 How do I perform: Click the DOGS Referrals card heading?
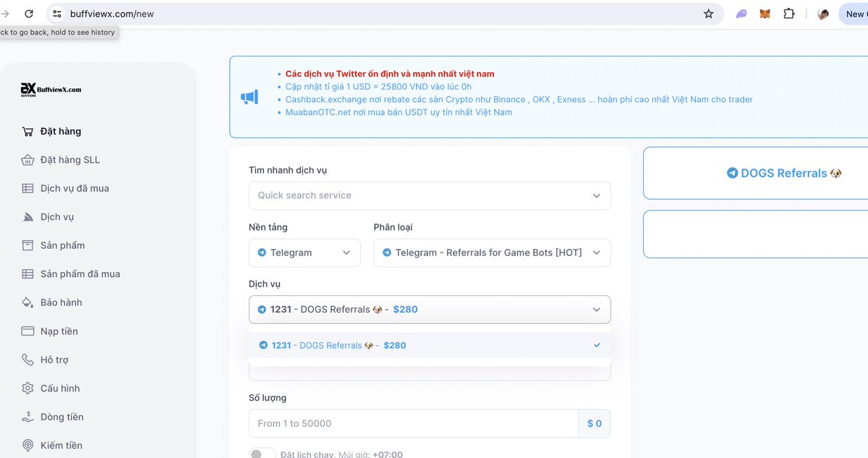point(784,173)
